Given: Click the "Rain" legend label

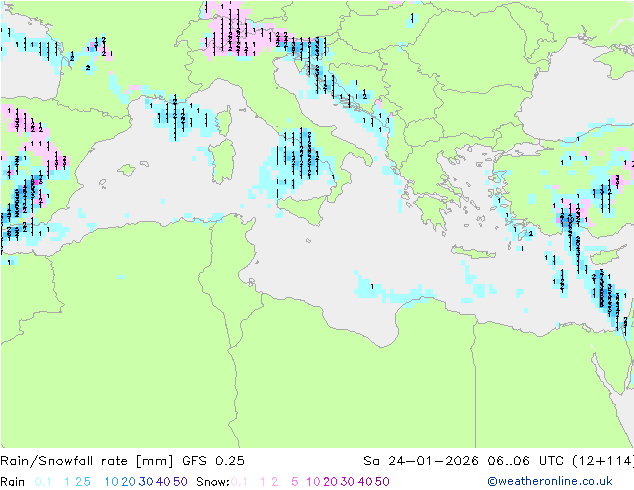Looking at the screenshot, I should (13, 482).
